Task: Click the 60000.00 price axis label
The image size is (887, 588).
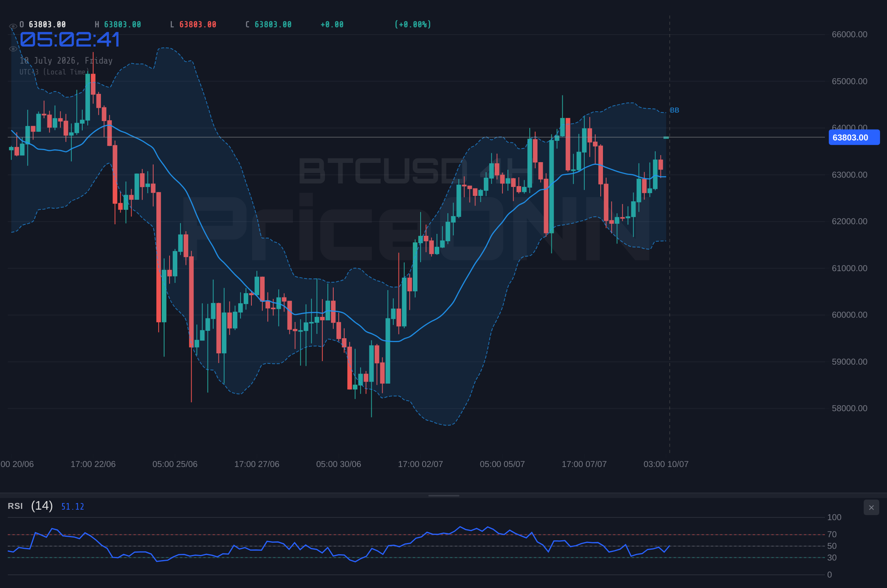Action: pos(849,315)
